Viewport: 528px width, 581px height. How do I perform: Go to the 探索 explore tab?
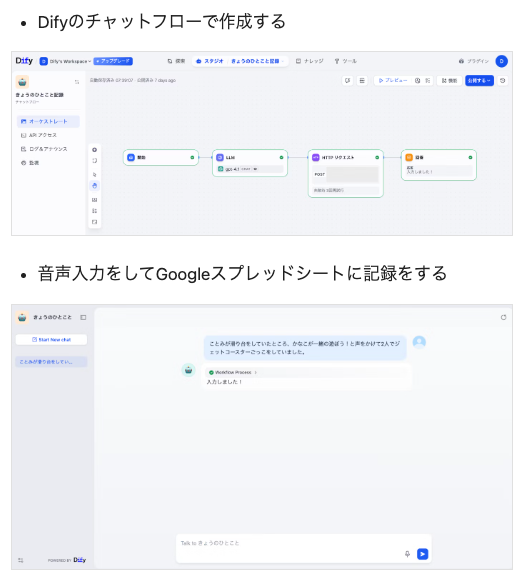176,61
